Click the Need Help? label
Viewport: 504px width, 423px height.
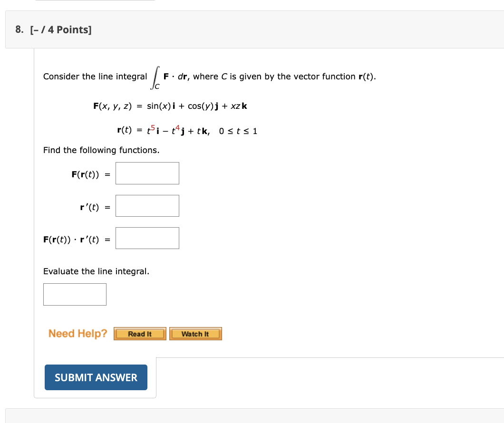[x=77, y=333]
